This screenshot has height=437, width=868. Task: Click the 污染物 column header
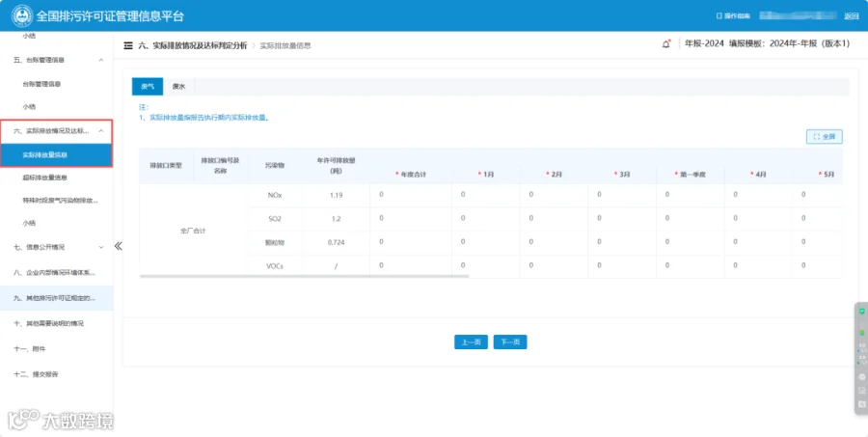click(x=275, y=166)
